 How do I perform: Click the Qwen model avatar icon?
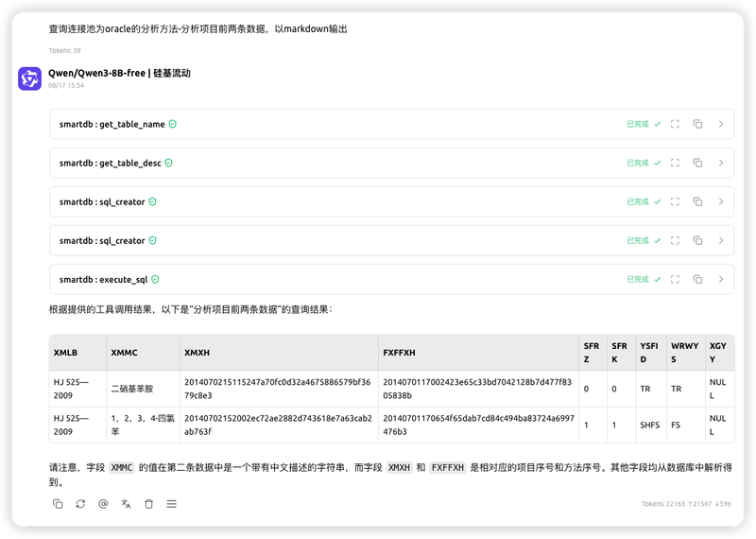(30, 78)
